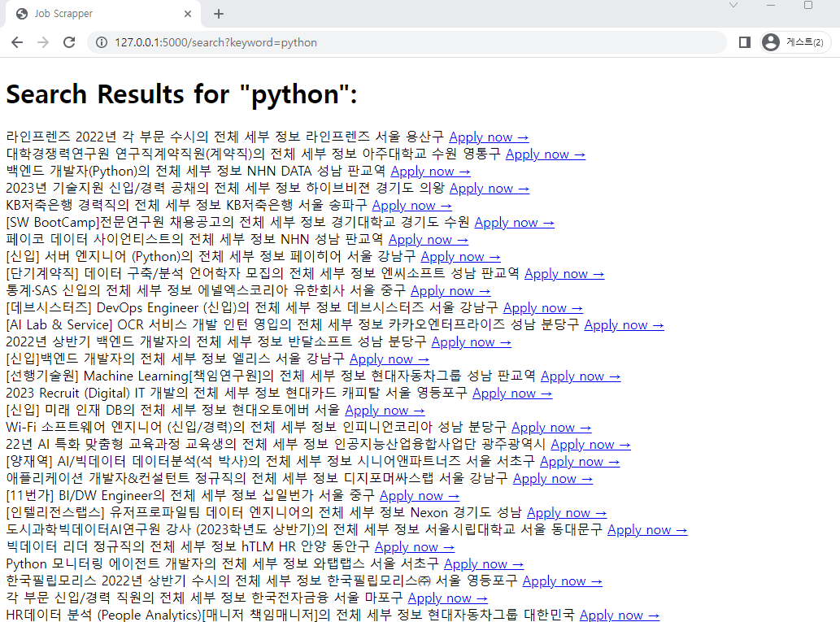
Task: Apply now for 하이브비전 경기도 의왕 job
Action: coord(490,189)
